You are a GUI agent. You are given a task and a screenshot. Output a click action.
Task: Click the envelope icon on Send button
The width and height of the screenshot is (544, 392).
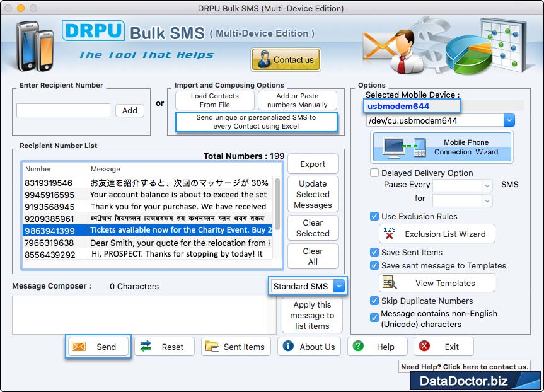tap(79, 347)
